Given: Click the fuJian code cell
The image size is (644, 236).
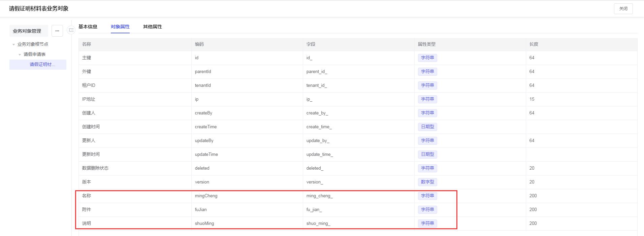Looking at the screenshot, I should click(x=201, y=210).
